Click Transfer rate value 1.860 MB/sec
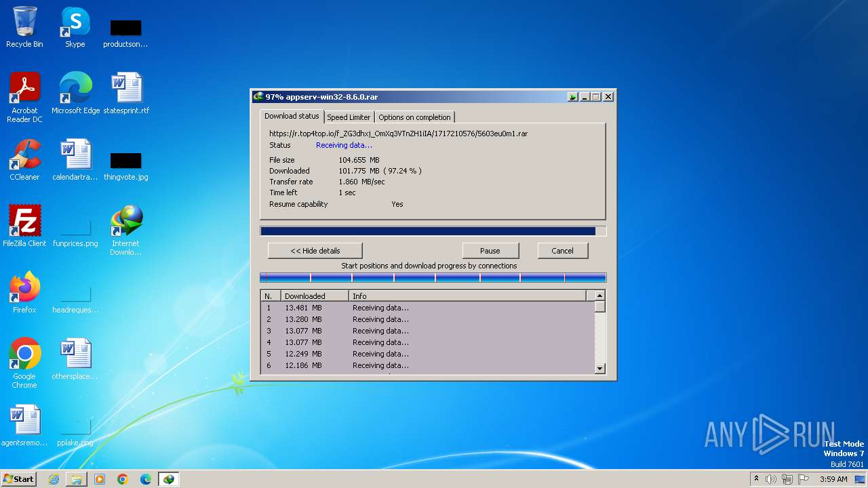This screenshot has width=868, height=488. (x=361, y=182)
